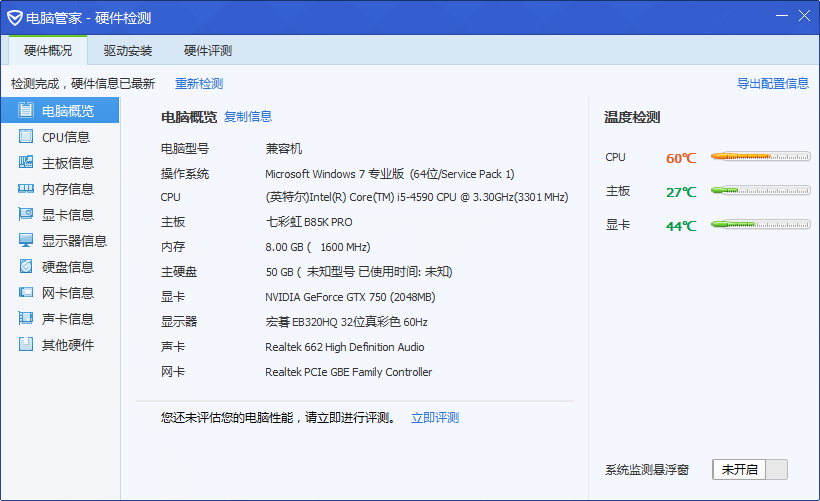820x501 pixels.
Task: Click the 27℃ motherboard temperature value
Action: tap(681, 192)
